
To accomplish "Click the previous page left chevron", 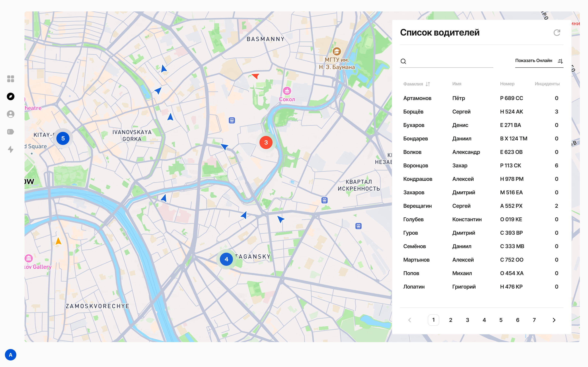I will (x=410, y=320).
